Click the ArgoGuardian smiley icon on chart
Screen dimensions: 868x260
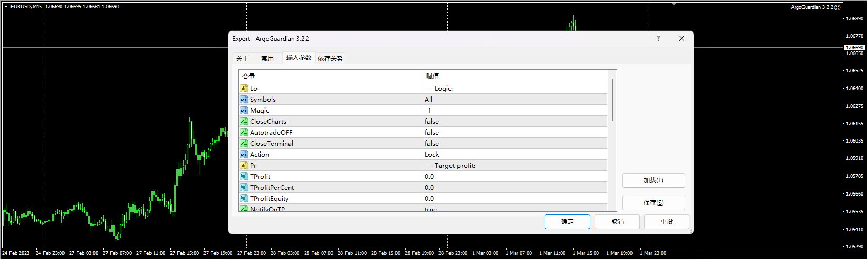coord(838,7)
